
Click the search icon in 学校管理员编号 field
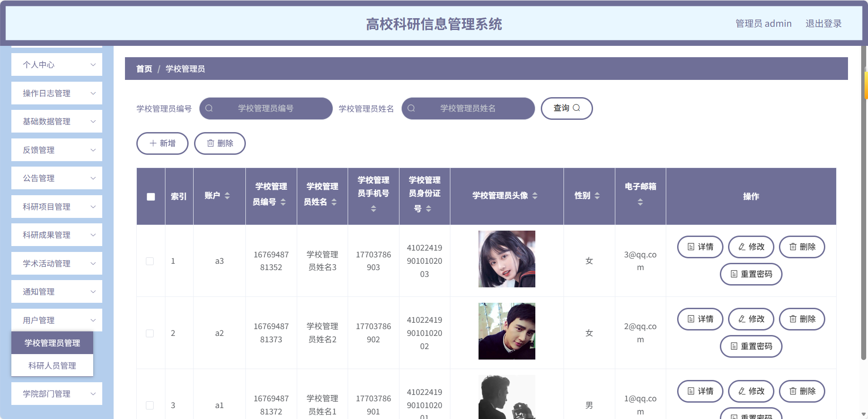pos(209,108)
